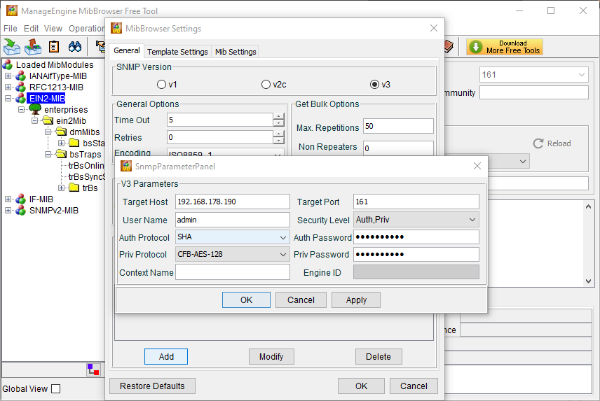Click the IF-MIB module icon
Screen dimensions: 600x401
pyautogui.click(x=21, y=199)
